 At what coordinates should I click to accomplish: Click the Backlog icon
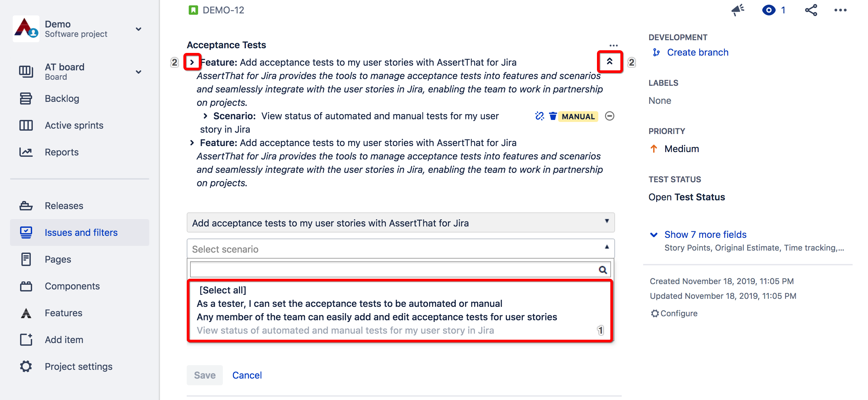point(26,98)
